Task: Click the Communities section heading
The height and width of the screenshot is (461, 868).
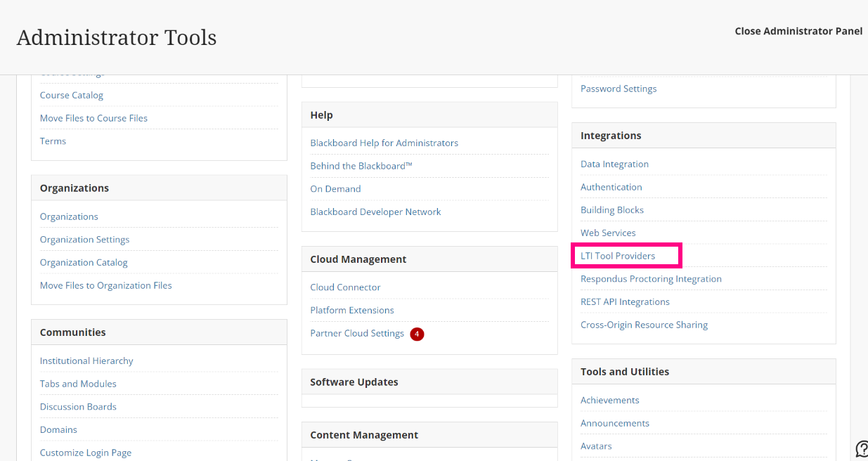Action: pyautogui.click(x=72, y=332)
